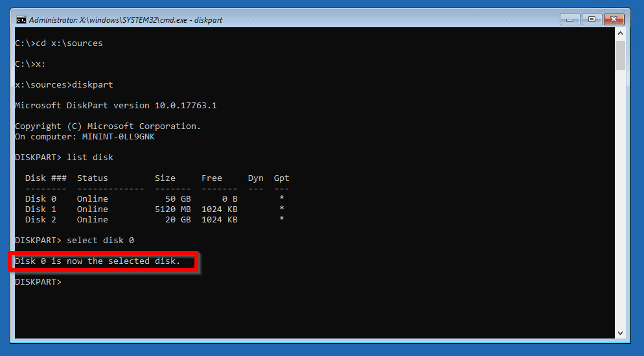Click the Disk 1 row showing 5120 MB

click(x=154, y=209)
